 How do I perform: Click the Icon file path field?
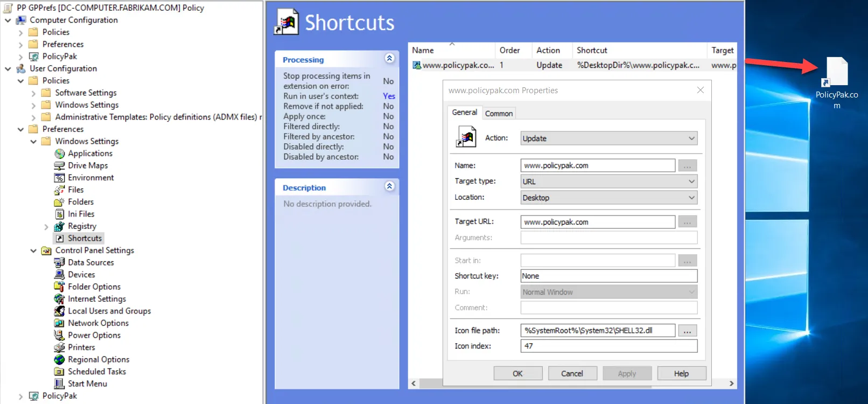tap(598, 331)
